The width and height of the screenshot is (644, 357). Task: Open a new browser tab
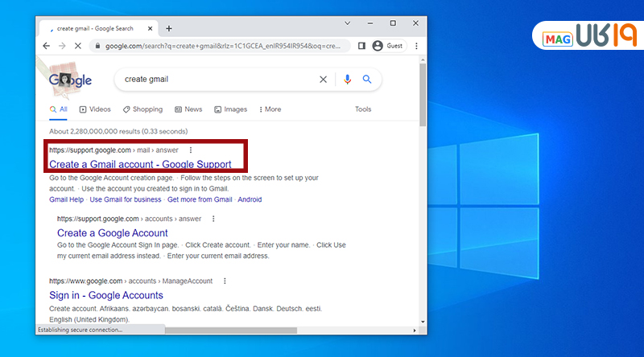coord(169,28)
